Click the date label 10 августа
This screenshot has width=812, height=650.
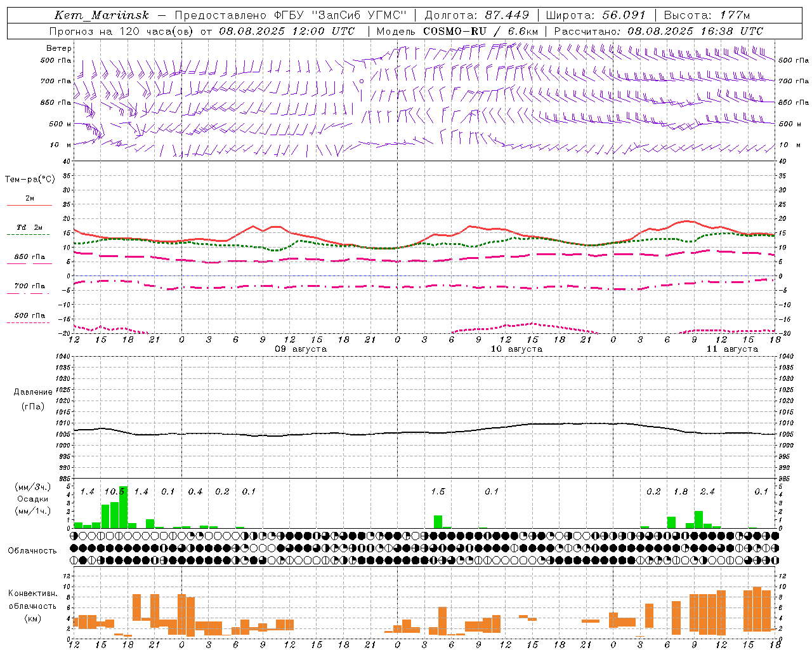(x=516, y=349)
